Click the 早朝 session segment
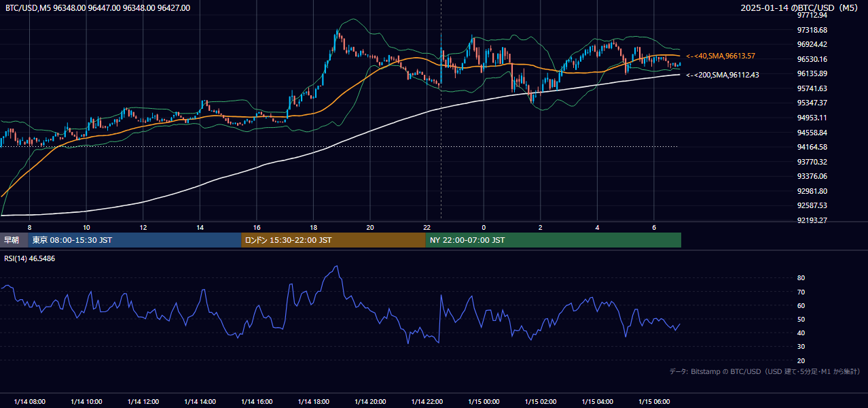868x408 pixels. 14,240
